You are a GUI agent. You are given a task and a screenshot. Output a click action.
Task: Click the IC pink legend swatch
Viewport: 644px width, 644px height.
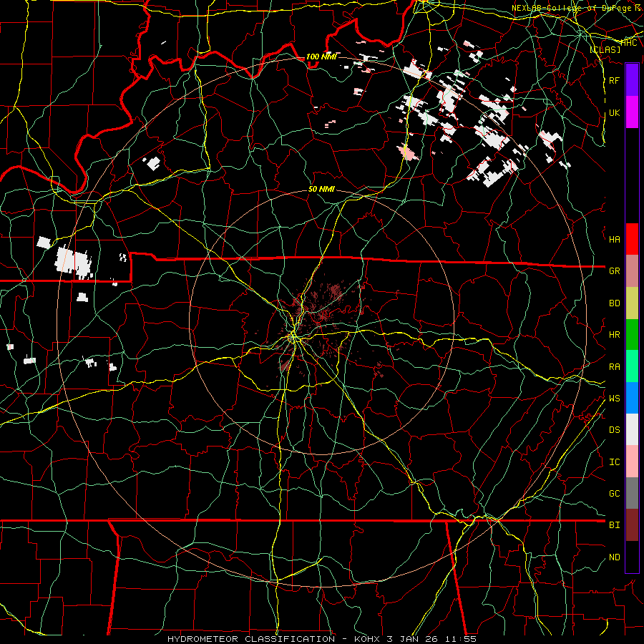[632, 462]
